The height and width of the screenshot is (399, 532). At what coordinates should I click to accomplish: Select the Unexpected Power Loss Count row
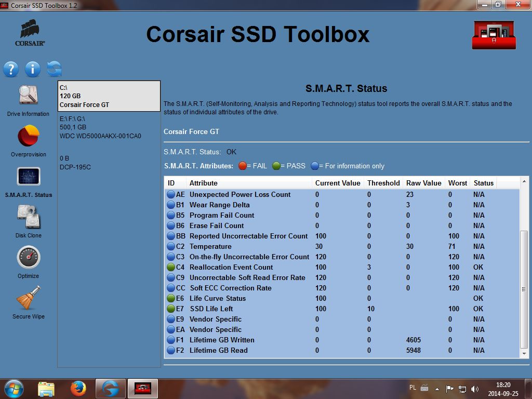(x=342, y=194)
